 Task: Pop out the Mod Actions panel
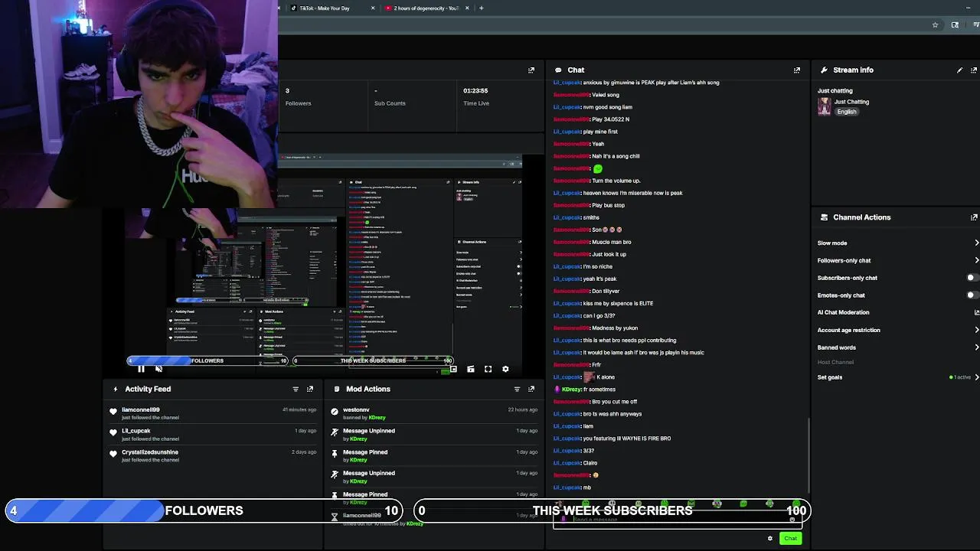tap(531, 389)
